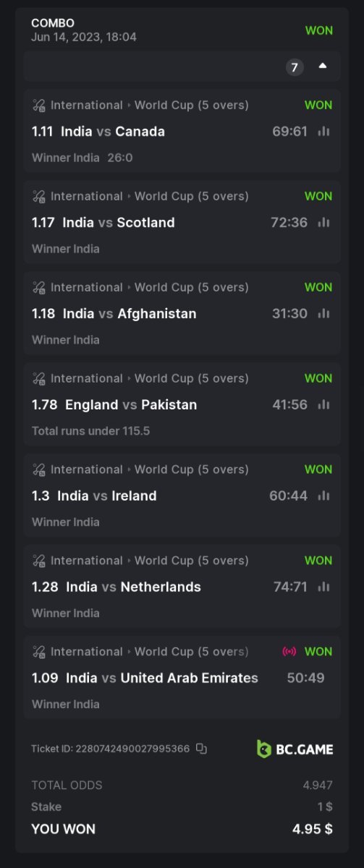The height and width of the screenshot is (868, 364).
Task: Click the cricket icon beside India vs Canada
Action: coord(39,105)
